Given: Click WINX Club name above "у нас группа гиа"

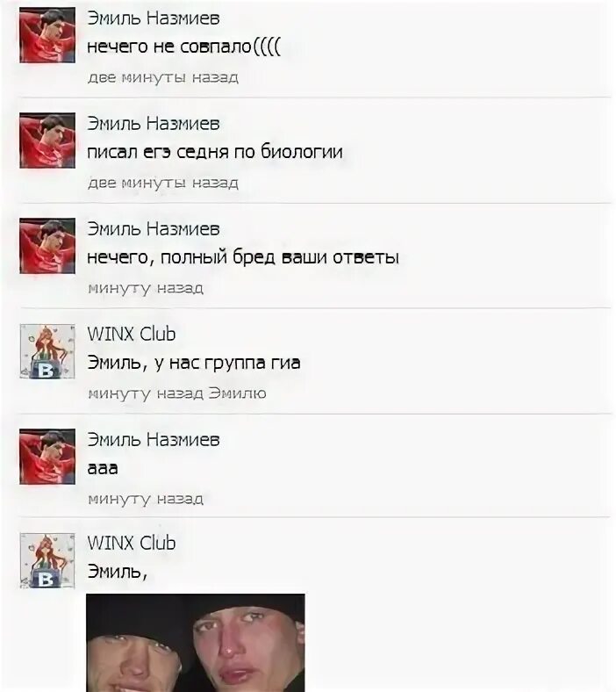Looking at the screenshot, I should [x=131, y=334].
